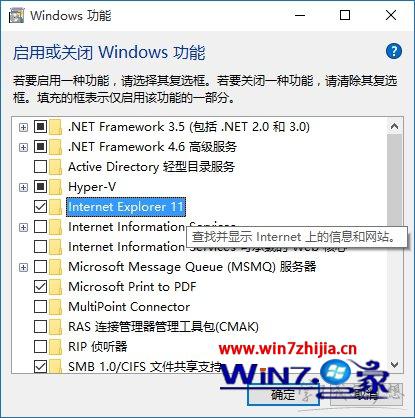Click the scrollbar down arrow in feature list

tap(394, 365)
